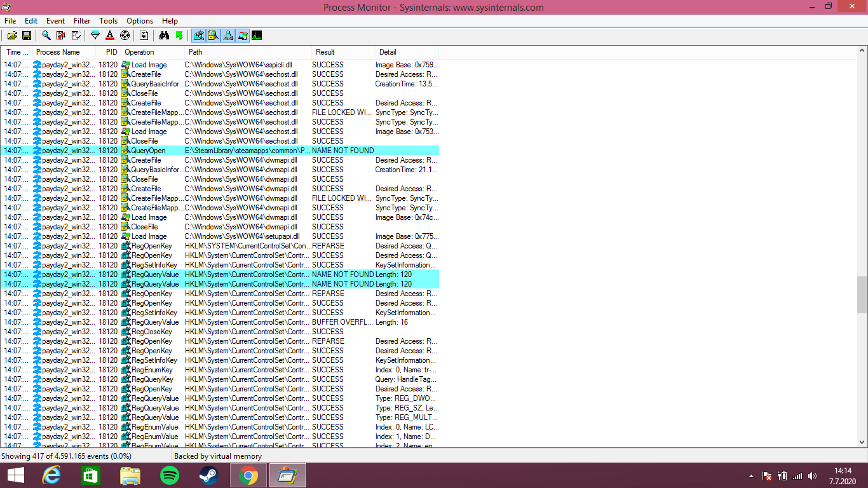Screen dimensions: 868x488
Task: Toggle event capture with the magnifier icon
Action: pyautogui.click(x=46, y=36)
